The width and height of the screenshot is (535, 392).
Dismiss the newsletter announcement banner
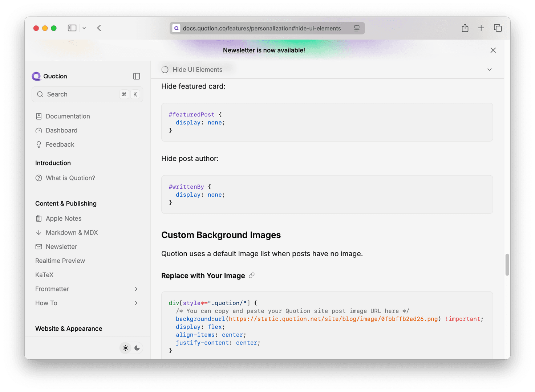coord(493,50)
